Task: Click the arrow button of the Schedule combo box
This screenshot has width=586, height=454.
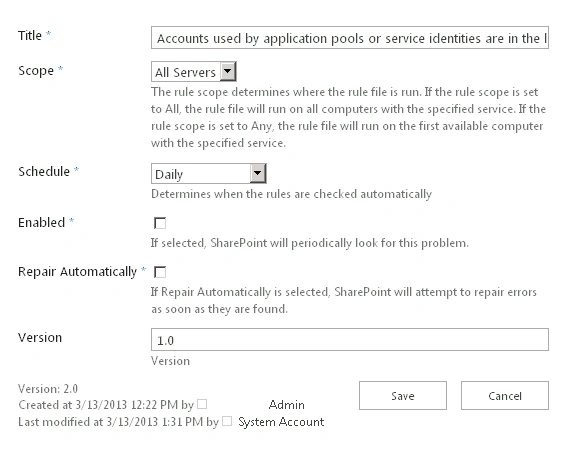Action: [x=257, y=173]
